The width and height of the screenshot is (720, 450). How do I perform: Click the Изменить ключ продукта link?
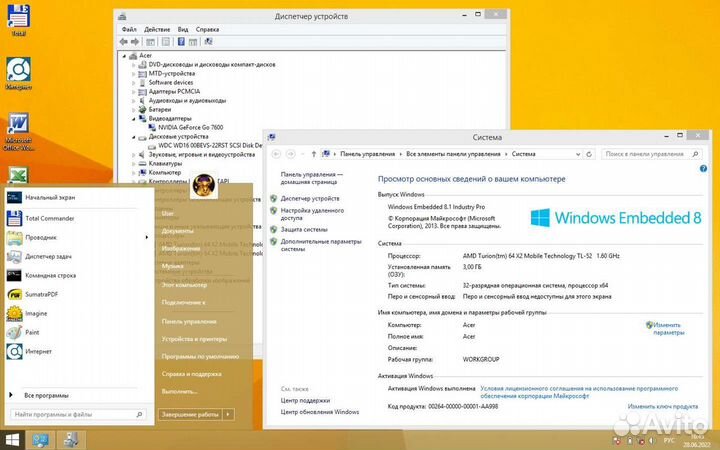[662, 407]
